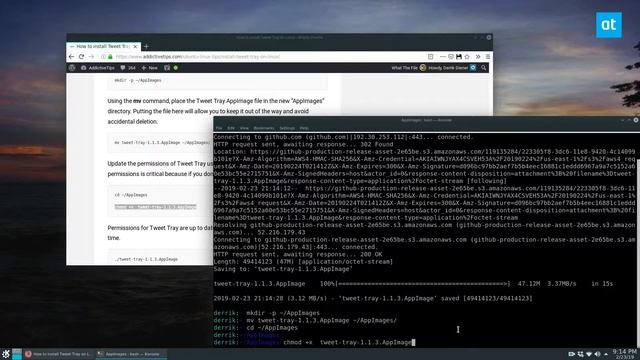The image size is (640, 360).
Task: Expand hidden system tray icons arrow
Action: click(x=606, y=354)
